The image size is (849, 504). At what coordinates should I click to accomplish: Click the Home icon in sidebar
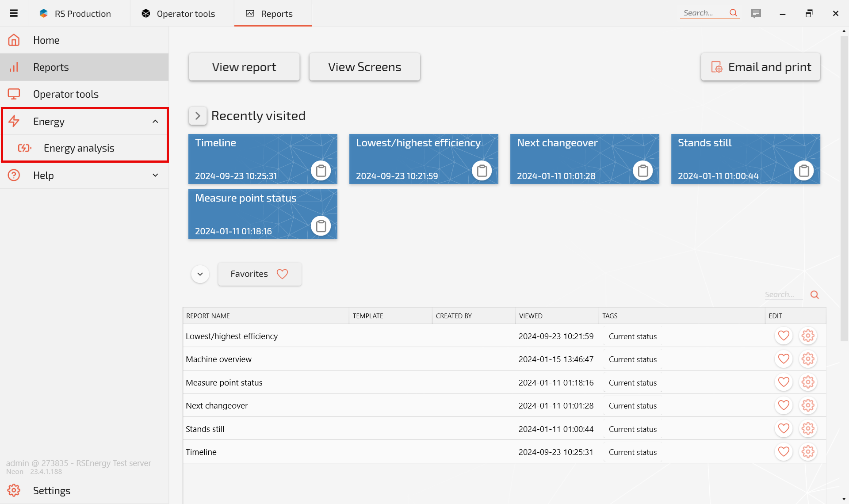pyautogui.click(x=14, y=40)
